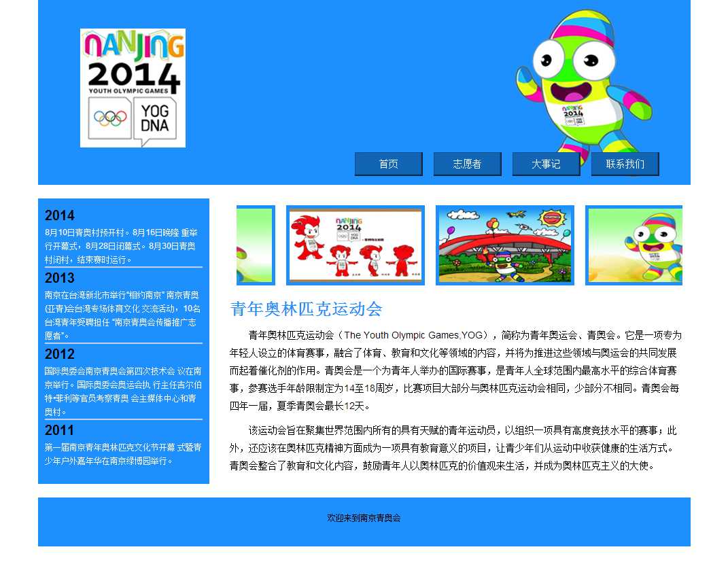The height and width of the screenshot is (577, 728).
Task: Click the 2011 text about 文化节开幕
Action: 122,454
